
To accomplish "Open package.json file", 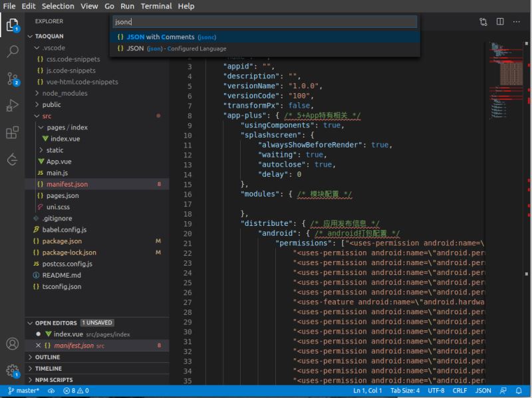I will [x=62, y=241].
